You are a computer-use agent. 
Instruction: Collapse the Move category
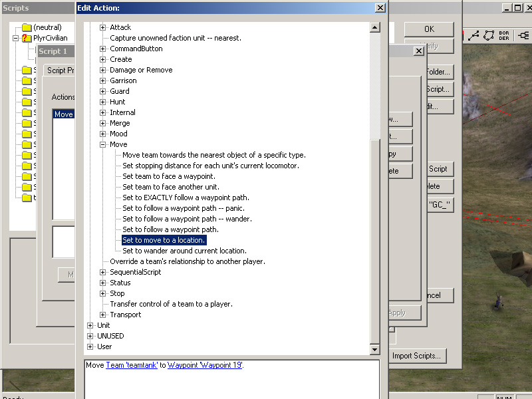pos(103,144)
